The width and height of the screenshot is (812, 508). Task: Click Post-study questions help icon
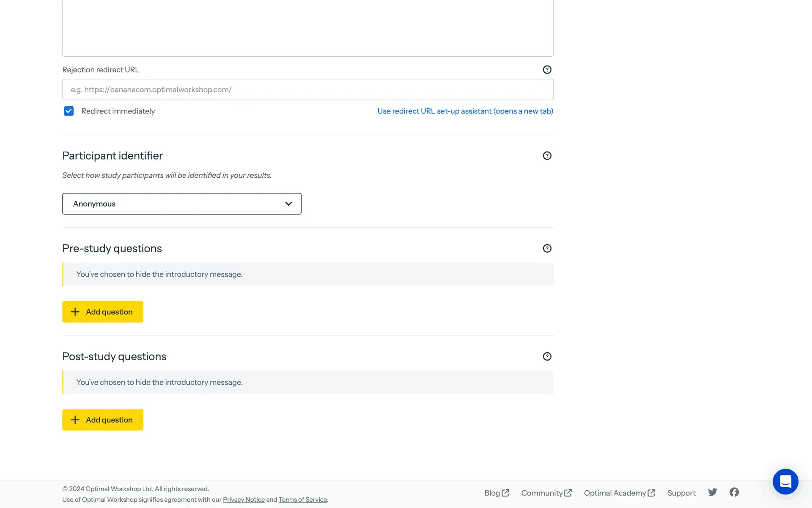coord(547,356)
